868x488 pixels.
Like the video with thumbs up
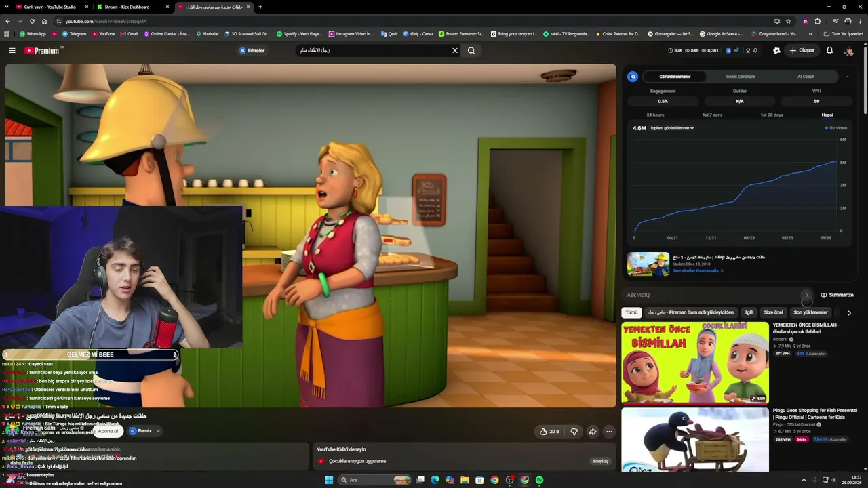[x=549, y=431]
